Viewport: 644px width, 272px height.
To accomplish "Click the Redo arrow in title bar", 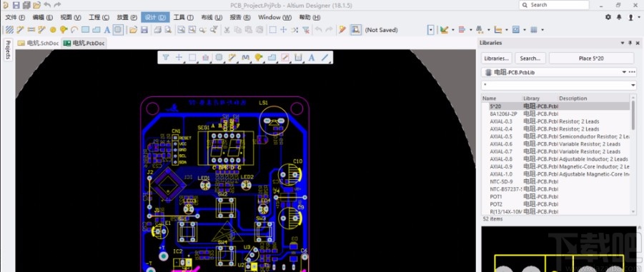I will [57, 5].
